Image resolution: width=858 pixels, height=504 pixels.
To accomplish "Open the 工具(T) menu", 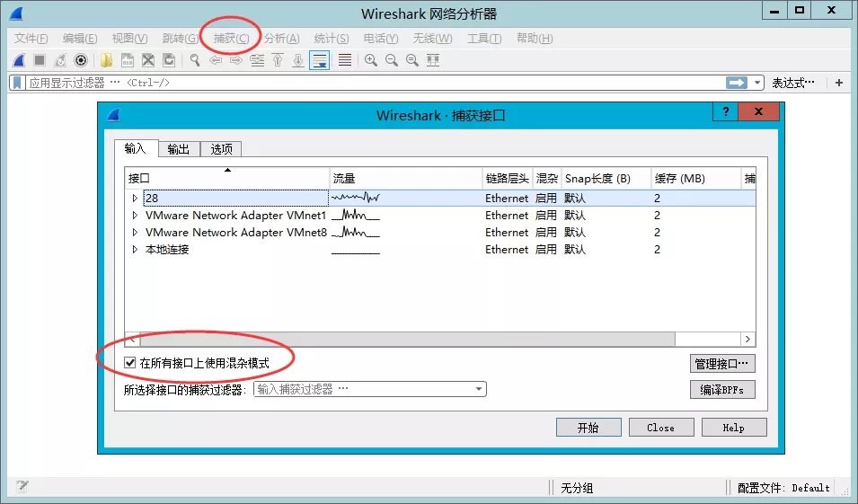I will click(x=484, y=39).
